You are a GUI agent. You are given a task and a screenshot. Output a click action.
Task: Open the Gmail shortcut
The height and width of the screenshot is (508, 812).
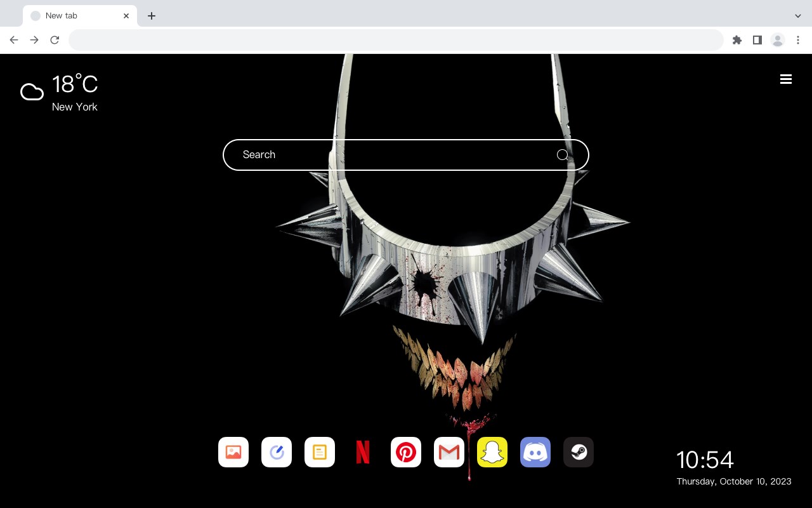tap(449, 452)
